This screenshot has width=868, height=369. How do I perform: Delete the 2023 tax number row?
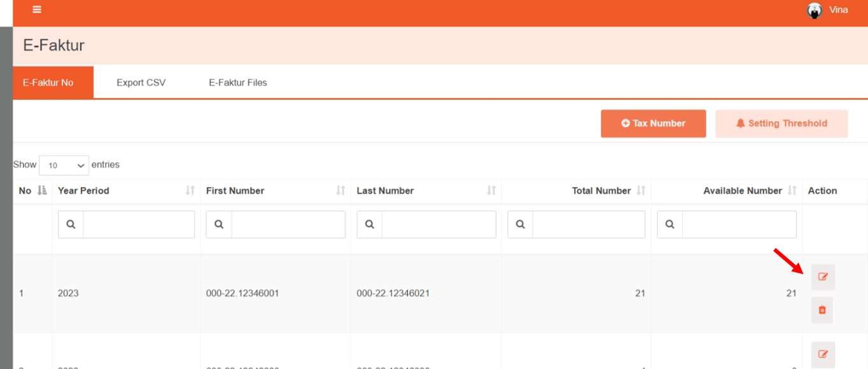coord(822,310)
